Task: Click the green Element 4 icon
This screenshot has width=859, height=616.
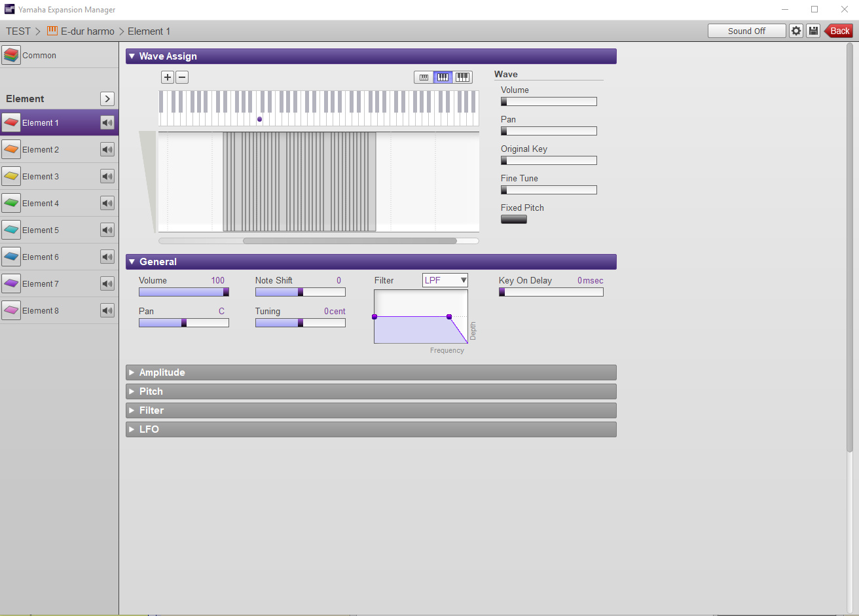Action: pos(11,203)
